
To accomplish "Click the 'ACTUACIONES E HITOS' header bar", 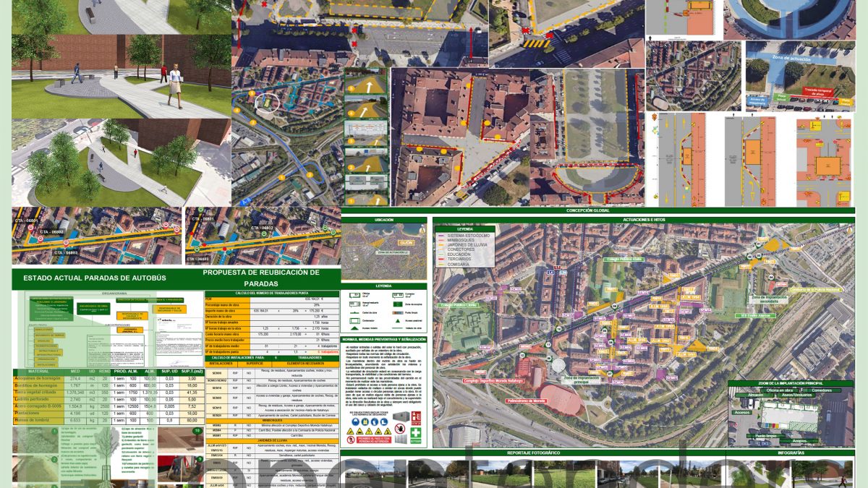I will click(644, 219).
